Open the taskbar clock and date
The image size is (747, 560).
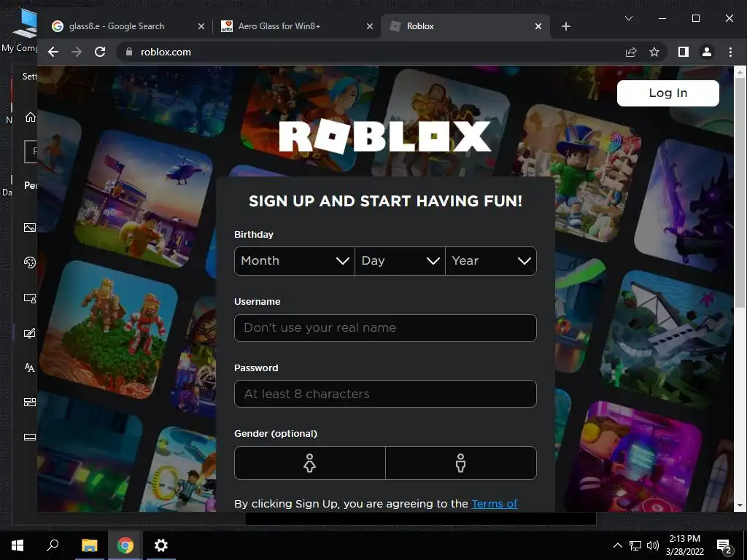tap(684, 545)
